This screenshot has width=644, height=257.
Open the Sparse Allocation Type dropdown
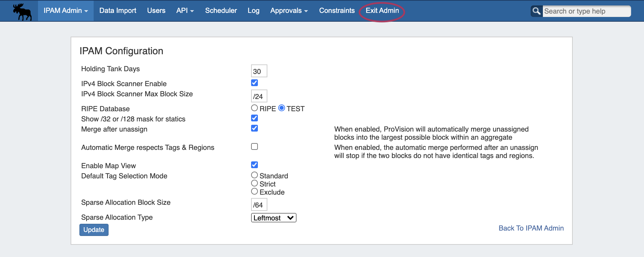[x=273, y=218]
